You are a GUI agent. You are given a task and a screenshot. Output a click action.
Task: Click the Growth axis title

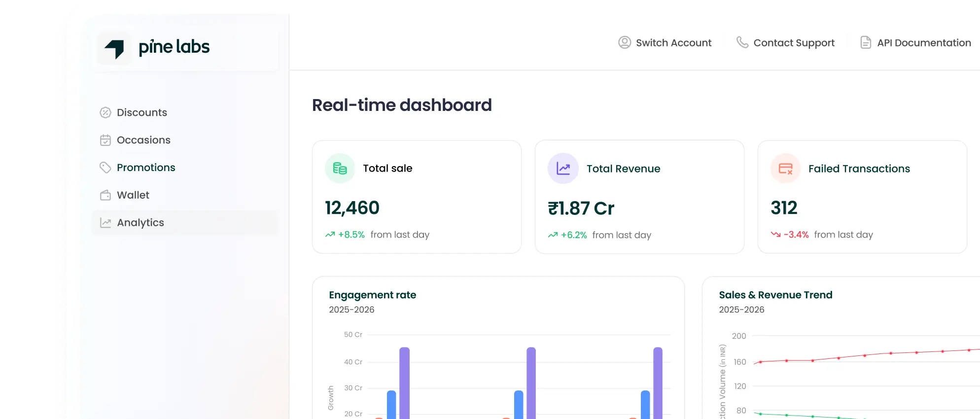pyautogui.click(x=331, y=398)
